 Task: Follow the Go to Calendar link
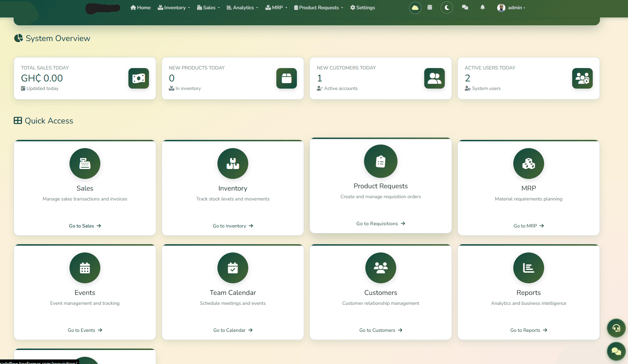click(x=233, y=330)
